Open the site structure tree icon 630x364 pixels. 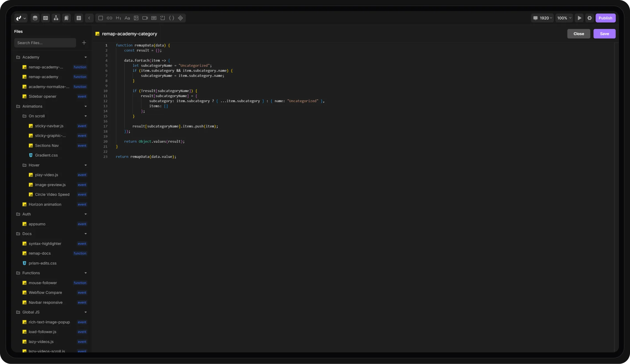56,18
